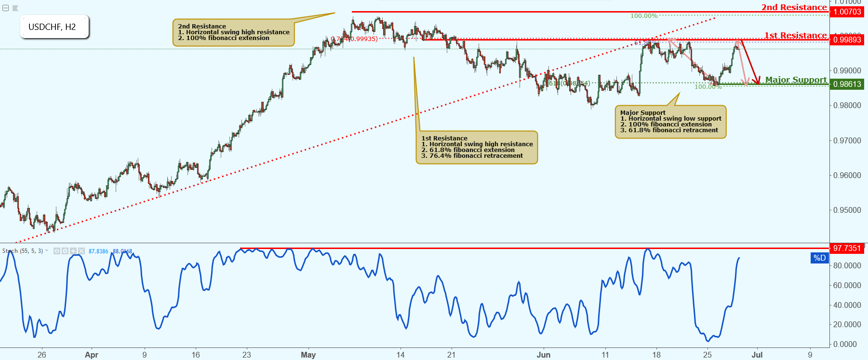Select the Major Support callout note box
868x360 pixels.
point(670,122)
